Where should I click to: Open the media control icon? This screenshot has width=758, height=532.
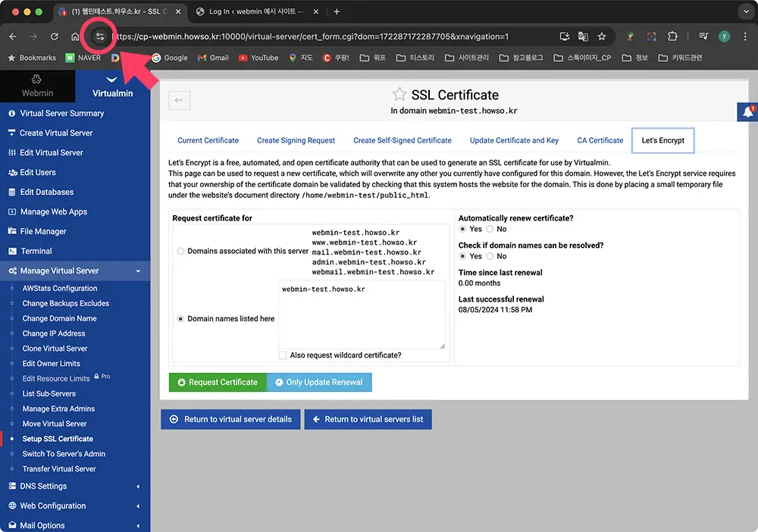click(x=703, y=36)
